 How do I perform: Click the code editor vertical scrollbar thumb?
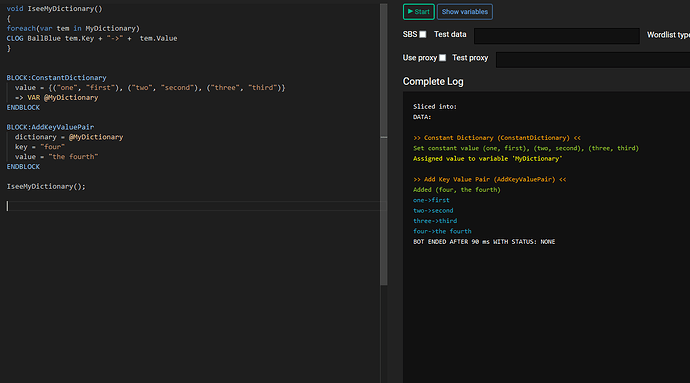point(384,145)
